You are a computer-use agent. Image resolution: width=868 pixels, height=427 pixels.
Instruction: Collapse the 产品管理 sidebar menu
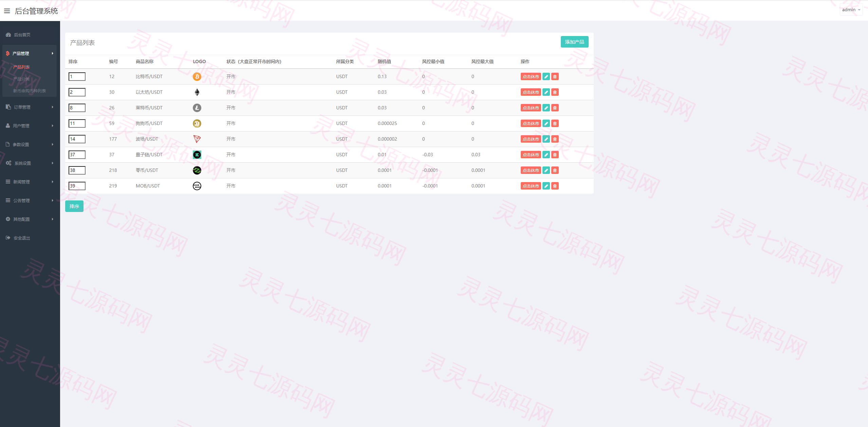(x=30, y=53)
